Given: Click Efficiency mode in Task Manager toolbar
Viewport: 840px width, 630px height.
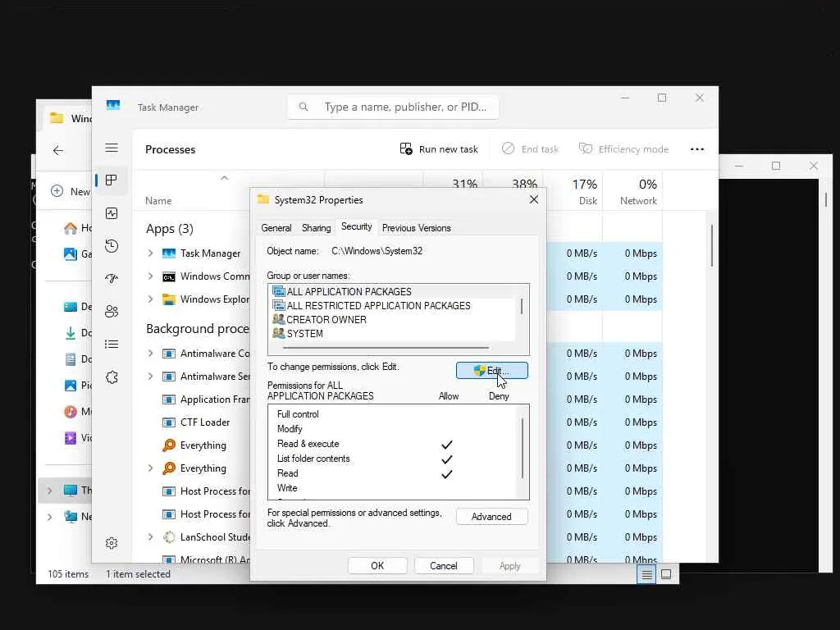Looking at the screenshot, I should (x=623, y=149).
